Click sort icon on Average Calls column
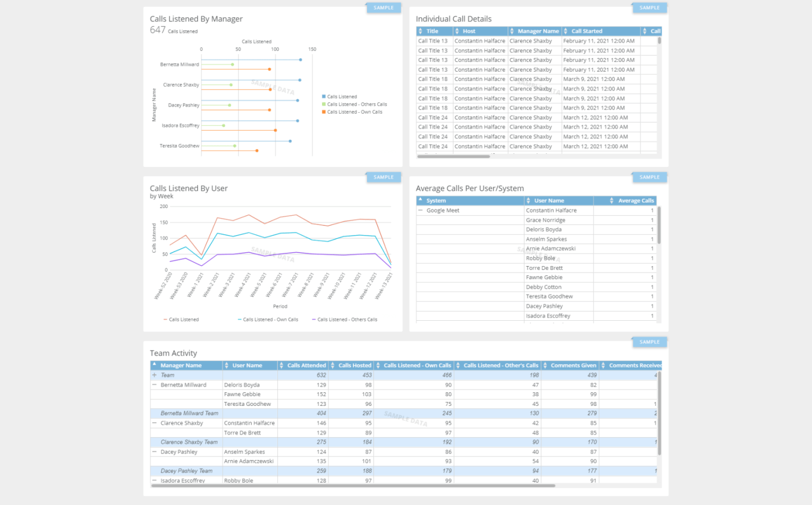The width and height of the screenshot is (812, 505). tap(612, 201)
